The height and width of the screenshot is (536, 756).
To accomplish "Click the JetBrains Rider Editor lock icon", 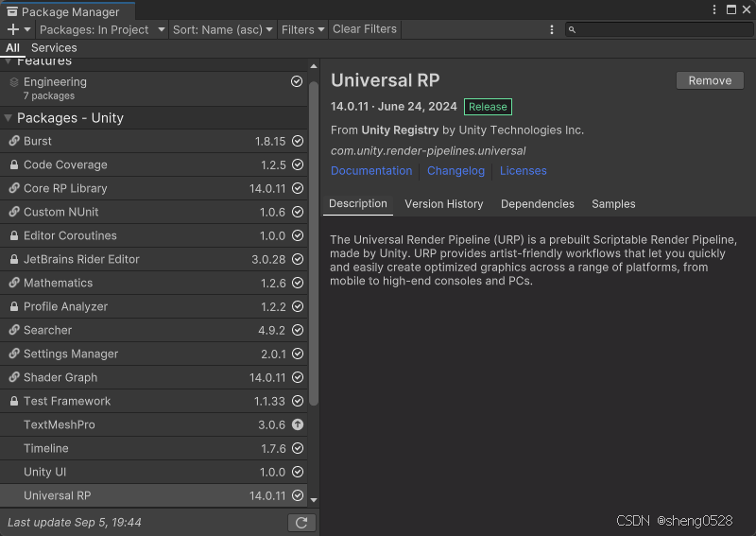I will click(14, 259).
